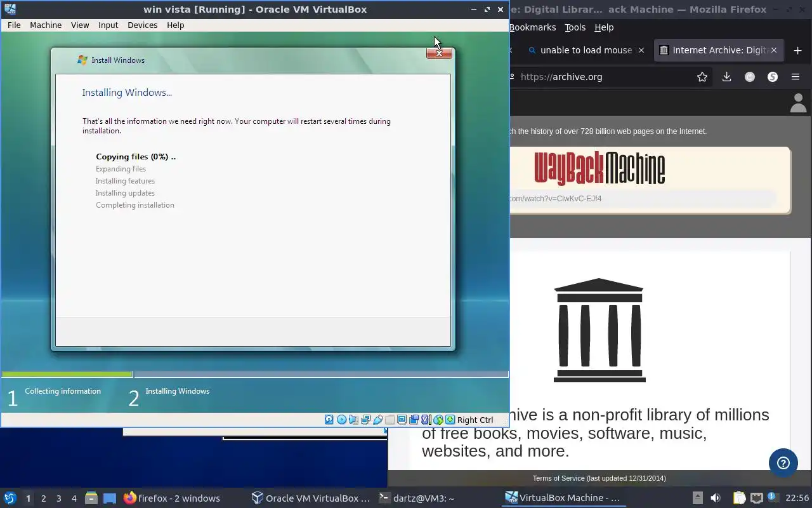Screen dimensions: 812x508
Task: Open the File menu in VirtualBox
Action: [x=14, y=25]
